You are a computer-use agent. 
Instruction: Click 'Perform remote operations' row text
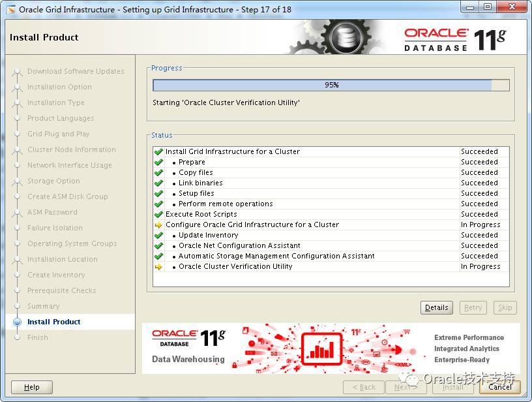(x=226, y=204)
